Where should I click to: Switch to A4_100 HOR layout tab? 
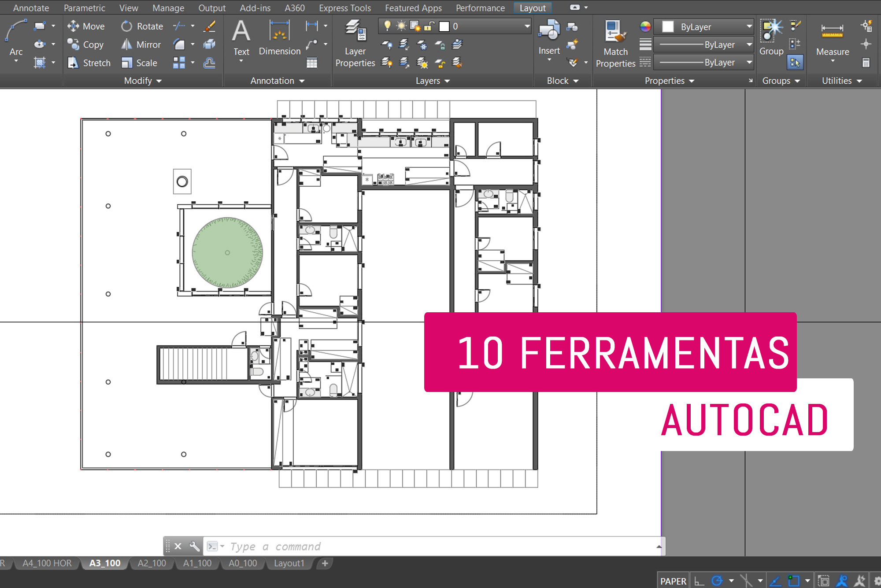click(47, 563)
